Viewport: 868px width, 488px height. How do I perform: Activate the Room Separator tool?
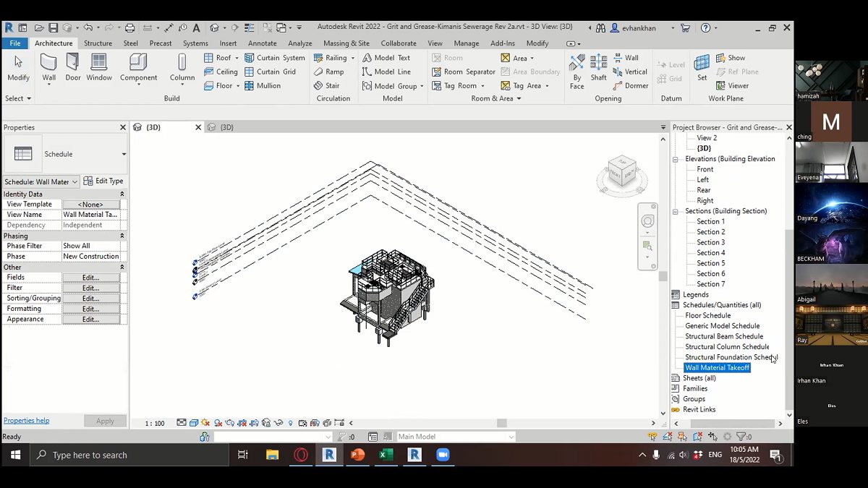tap(464, 72)
